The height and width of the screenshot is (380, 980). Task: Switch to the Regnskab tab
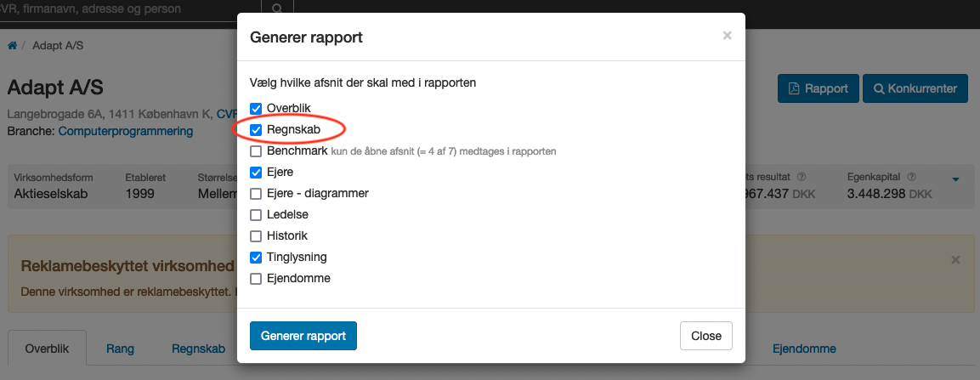(198, 349)
